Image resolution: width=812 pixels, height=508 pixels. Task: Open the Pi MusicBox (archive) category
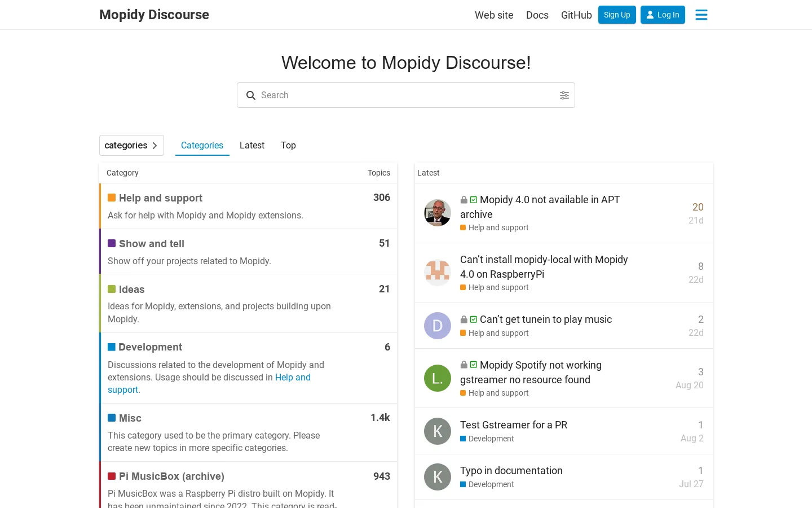click(171, 476)
